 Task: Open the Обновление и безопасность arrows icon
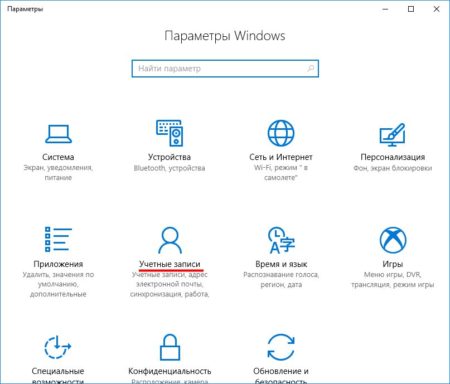[281, 347]
